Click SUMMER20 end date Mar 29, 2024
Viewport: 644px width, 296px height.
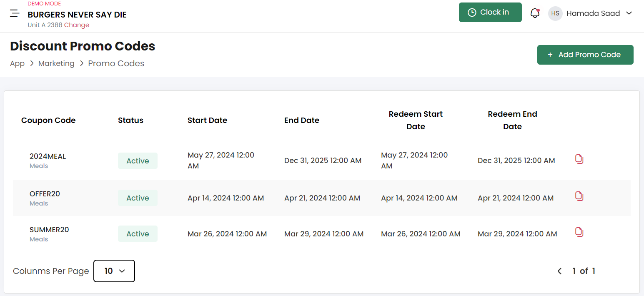point(324,234)
